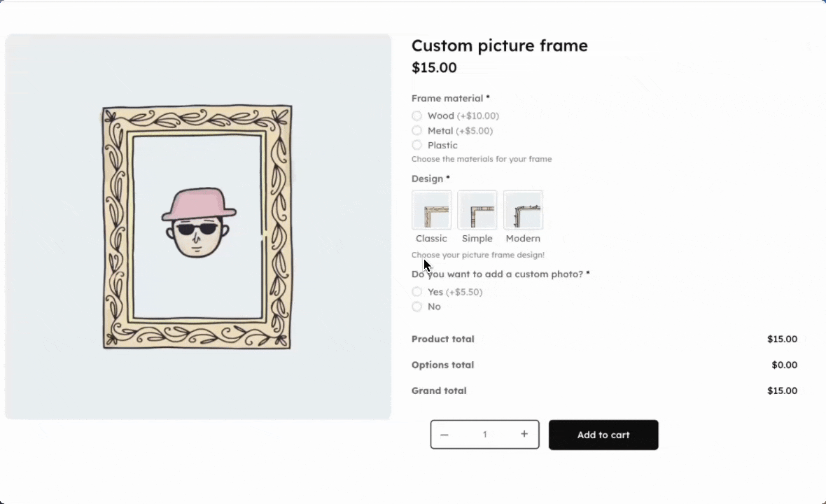Pick the Modern frame design swatch
Viewport: 826px width, 504px height.
(523, 210)
